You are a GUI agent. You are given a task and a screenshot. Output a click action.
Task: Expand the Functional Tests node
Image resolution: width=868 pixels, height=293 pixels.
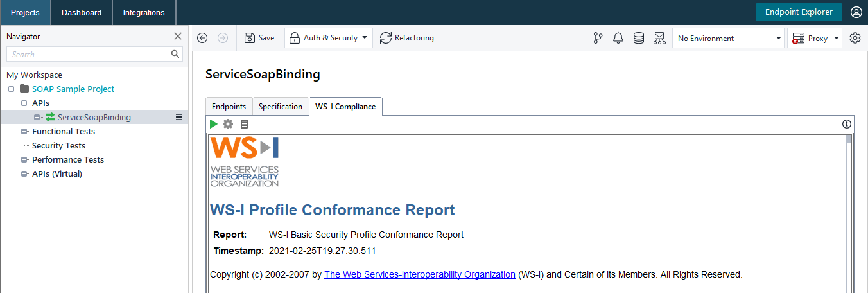tap(24, 131)
